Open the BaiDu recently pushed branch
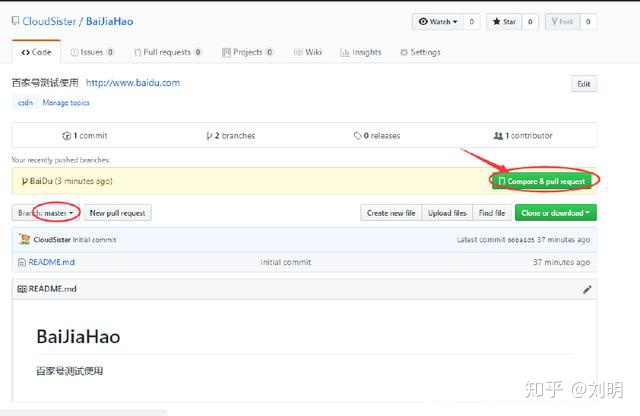Viewport: 640px width, 416px height. pyautogui.click(x=41, y=181)
